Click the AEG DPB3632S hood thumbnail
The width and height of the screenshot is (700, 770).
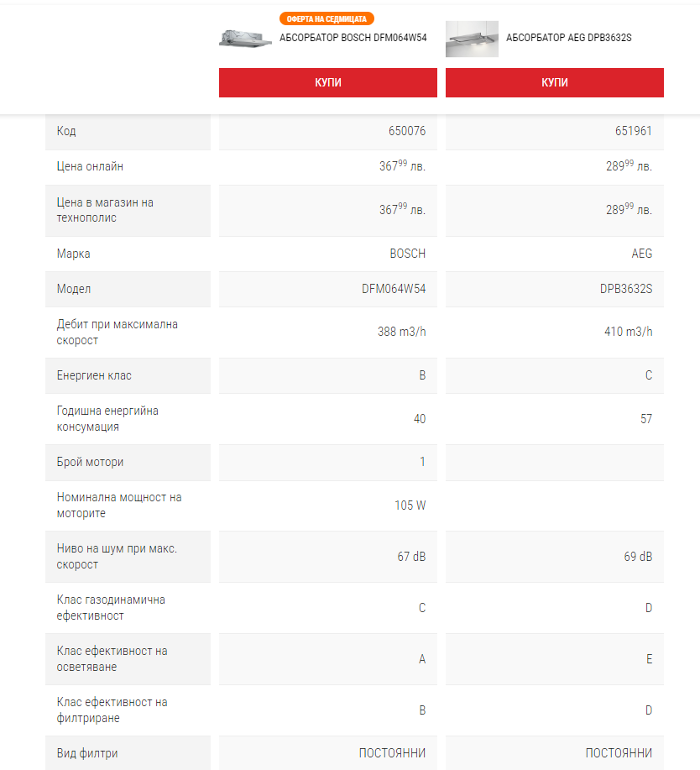pos(472,39)
